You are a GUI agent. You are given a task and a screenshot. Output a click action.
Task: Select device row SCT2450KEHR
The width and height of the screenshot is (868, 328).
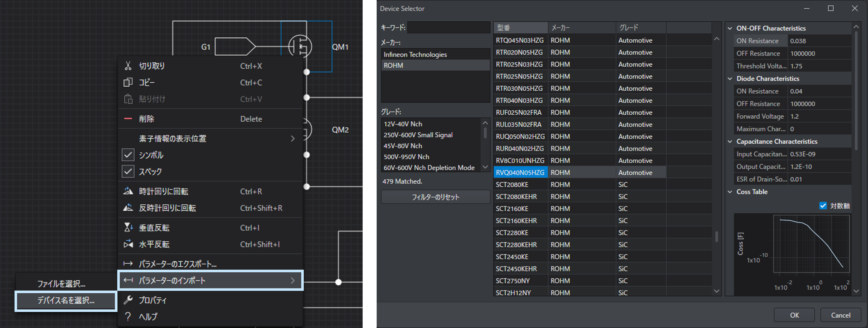pyautogui.click(x=603, y=269)
